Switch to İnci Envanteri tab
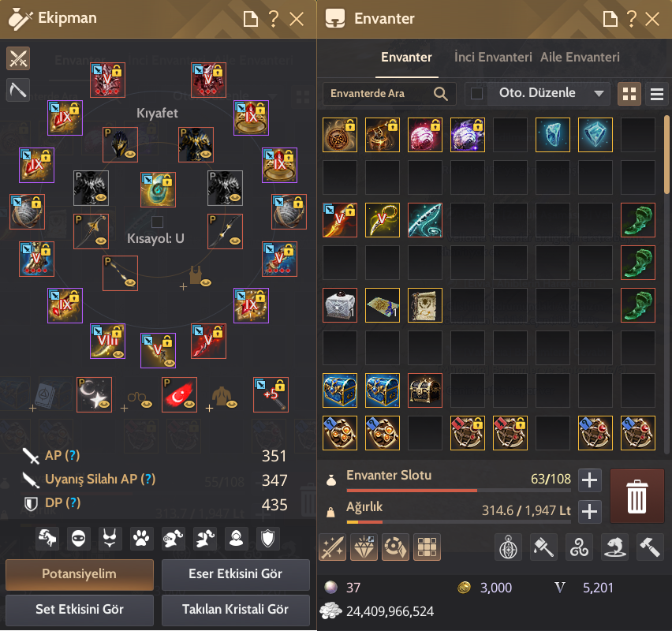Screen dimensions: 672x631 (x=493, y=57)
